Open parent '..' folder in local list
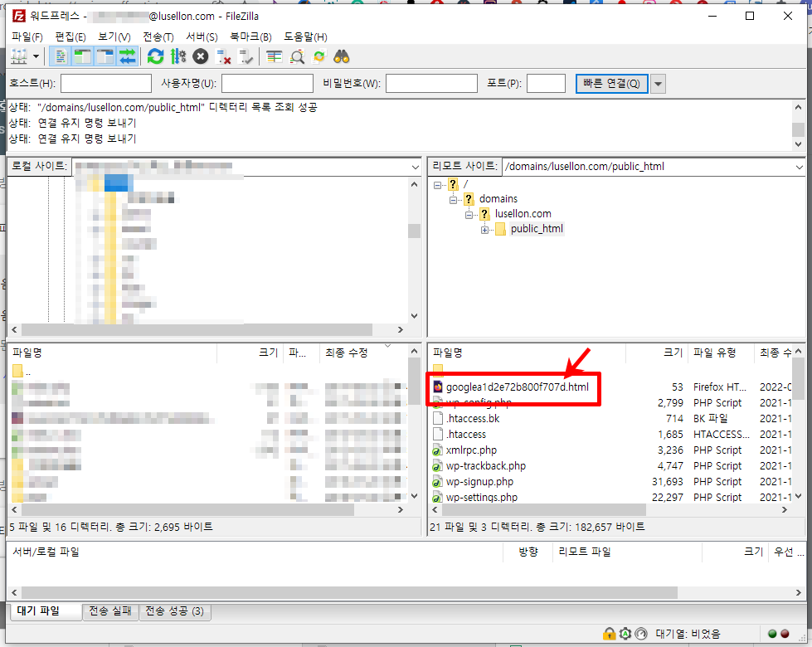The width and height of the screenshot is (812, 647). (x=21, y=372)
